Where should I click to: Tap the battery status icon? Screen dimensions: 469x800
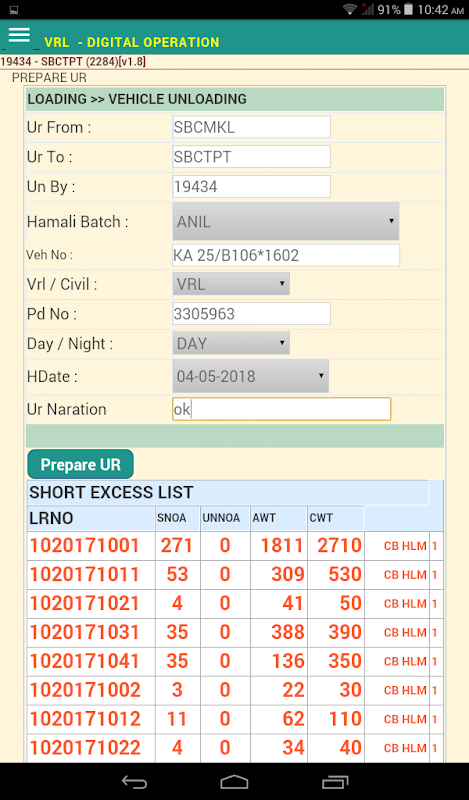[408, 9]
